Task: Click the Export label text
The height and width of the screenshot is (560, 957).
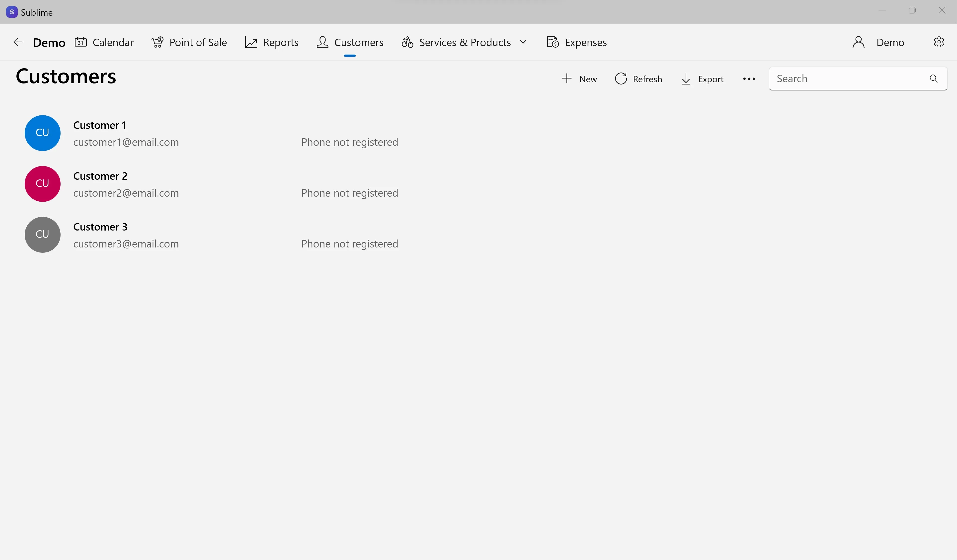Action: (x=711, y=79)
